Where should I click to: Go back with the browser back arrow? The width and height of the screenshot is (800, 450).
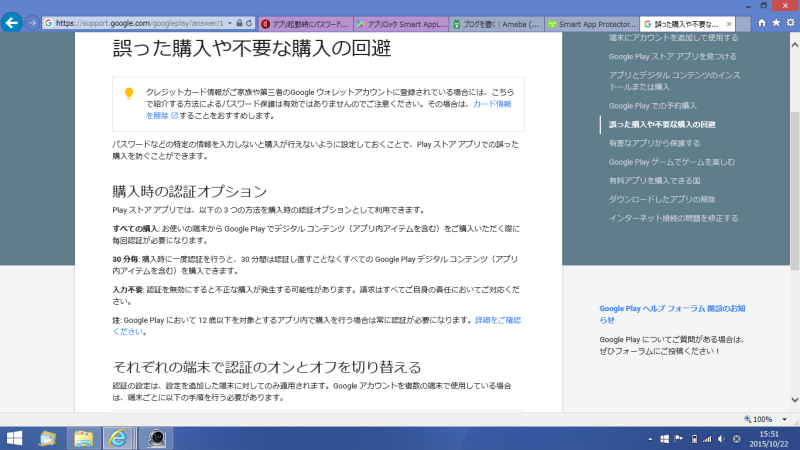pos(11,23)
